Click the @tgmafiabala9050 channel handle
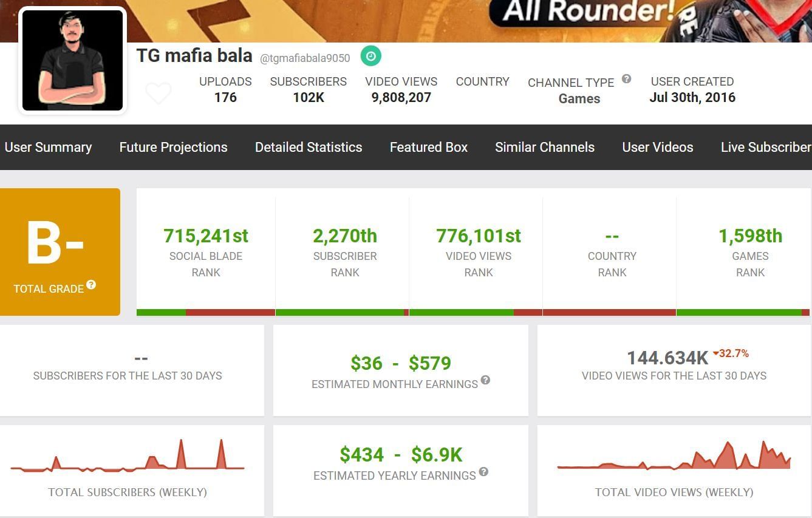Viewport: 812px width, 518px height. 305,58
